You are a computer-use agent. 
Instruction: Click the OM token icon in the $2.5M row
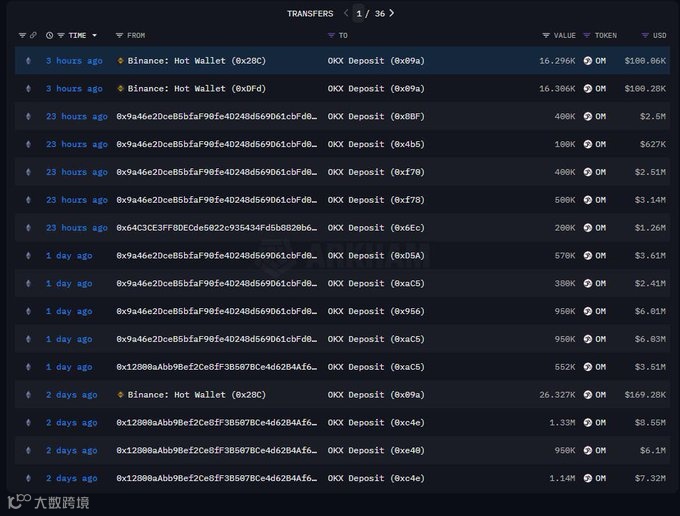(x=588, y=116)
